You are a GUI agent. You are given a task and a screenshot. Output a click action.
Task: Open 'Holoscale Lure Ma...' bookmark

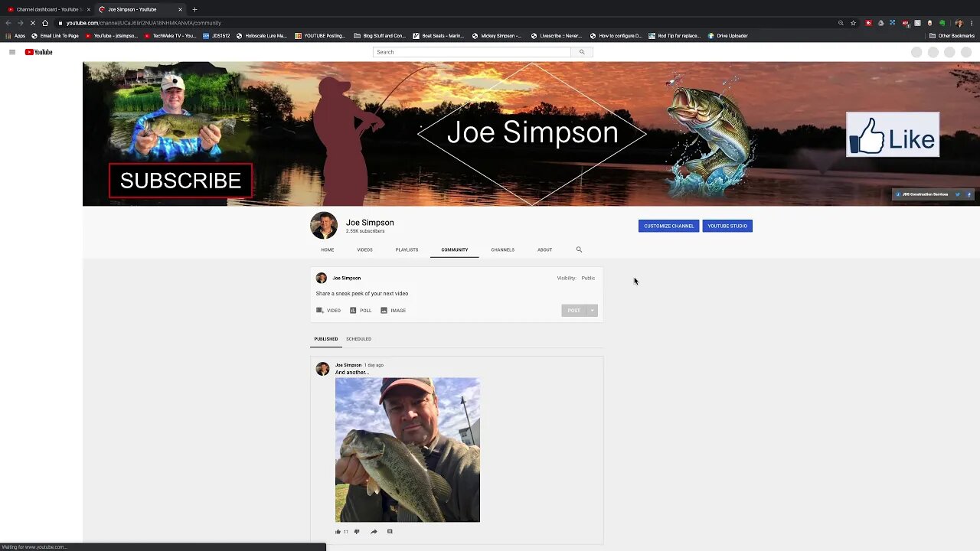tap(261, 36)
